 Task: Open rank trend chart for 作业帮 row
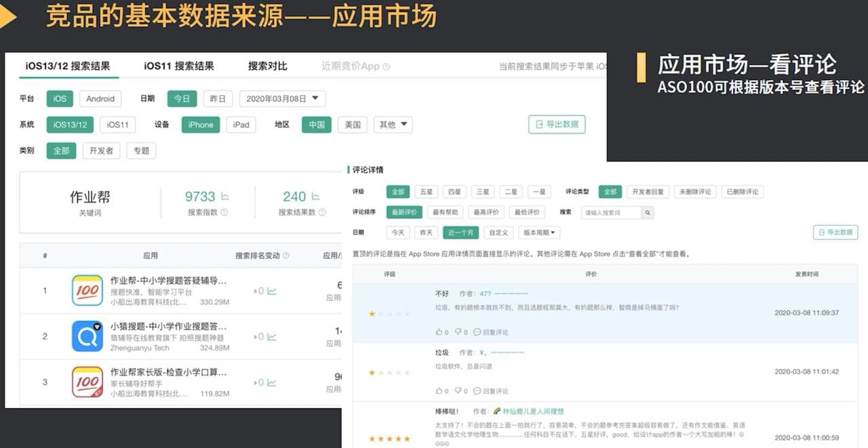pos(271,291)
